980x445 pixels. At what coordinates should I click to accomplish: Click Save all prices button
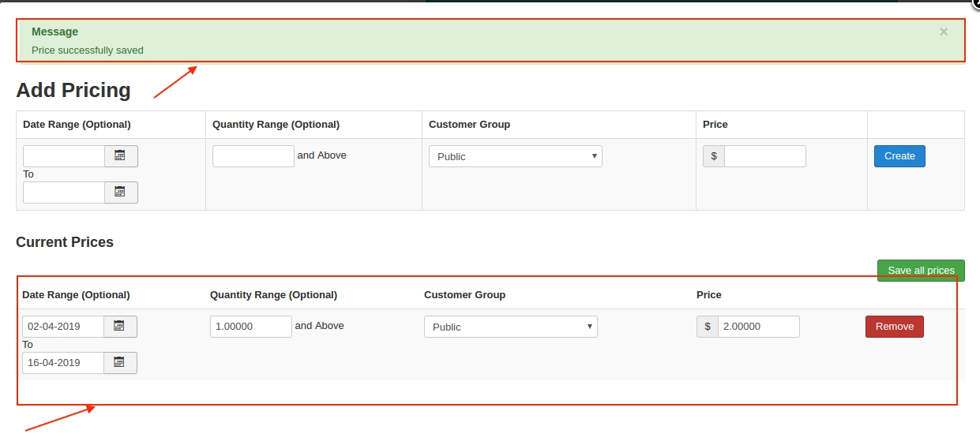921,271
